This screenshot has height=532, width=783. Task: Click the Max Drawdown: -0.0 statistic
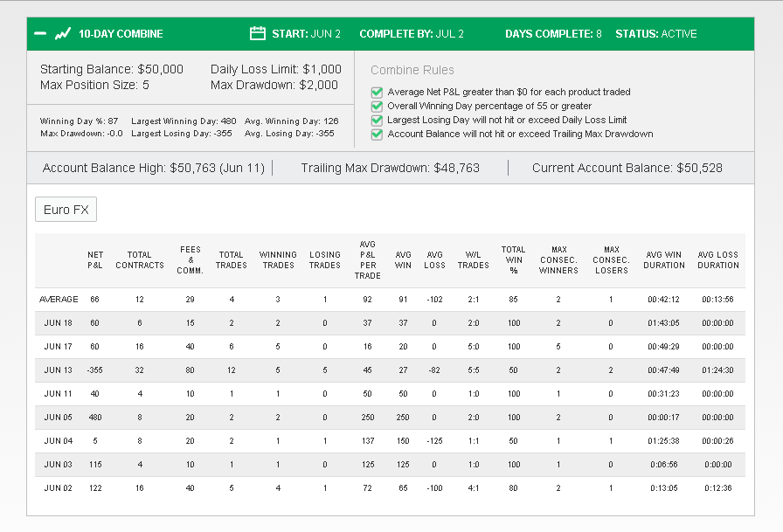81,134
